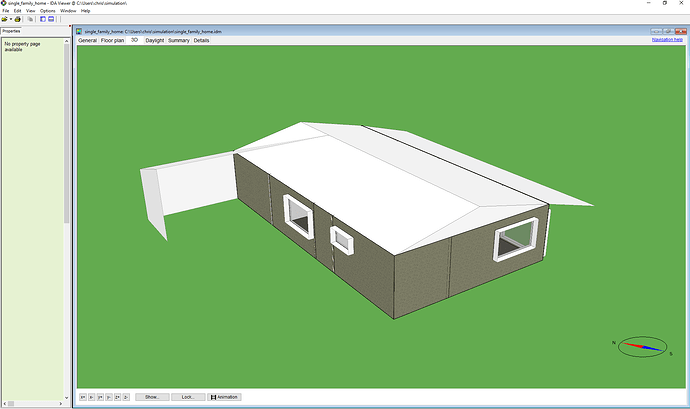690x409 pixels.
Task: Restore the single_family_home document window
Action: coord(668,31)
